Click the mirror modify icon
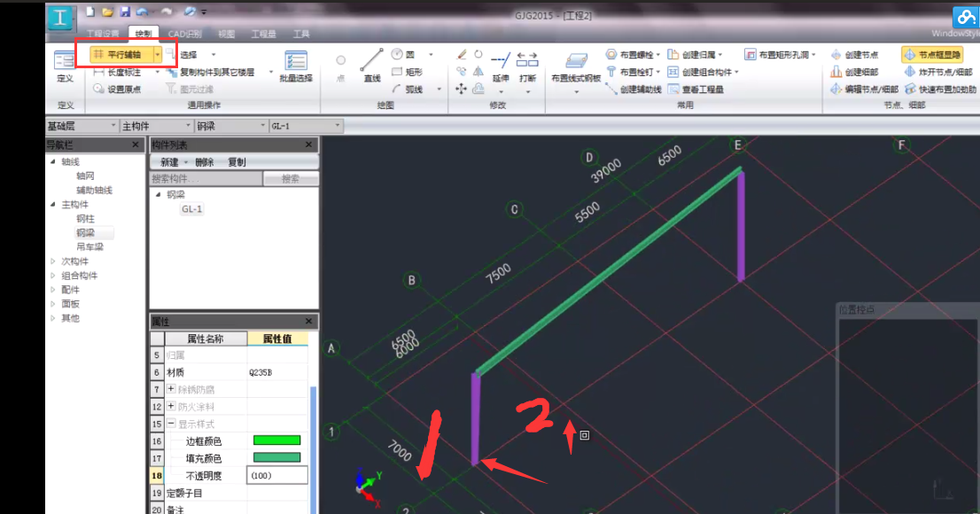The height and width of the screenshot is (514, 980). click(478, 71)
